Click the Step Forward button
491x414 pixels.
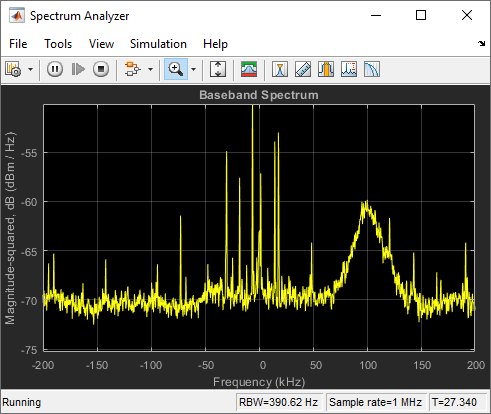[x=78, y=70]
